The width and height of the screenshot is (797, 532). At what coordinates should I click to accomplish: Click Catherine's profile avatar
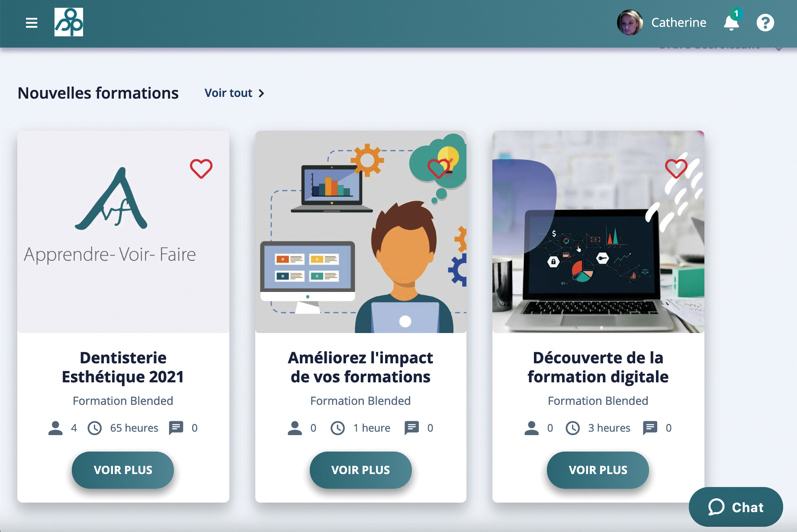click(x=630, y=22)
